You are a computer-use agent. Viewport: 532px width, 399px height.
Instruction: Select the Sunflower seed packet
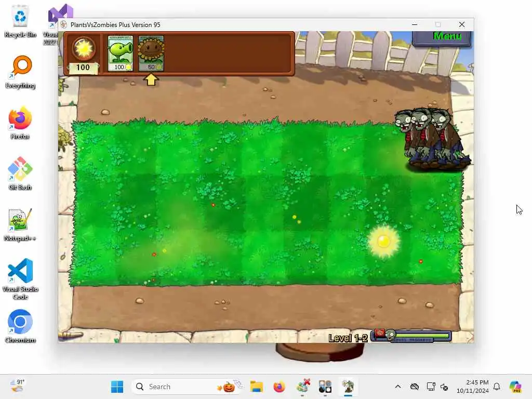[x=151, y=54]
